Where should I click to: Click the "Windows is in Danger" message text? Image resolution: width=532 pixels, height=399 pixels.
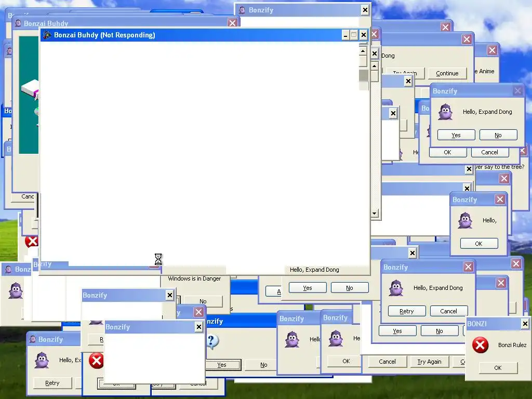coord(194,278)
